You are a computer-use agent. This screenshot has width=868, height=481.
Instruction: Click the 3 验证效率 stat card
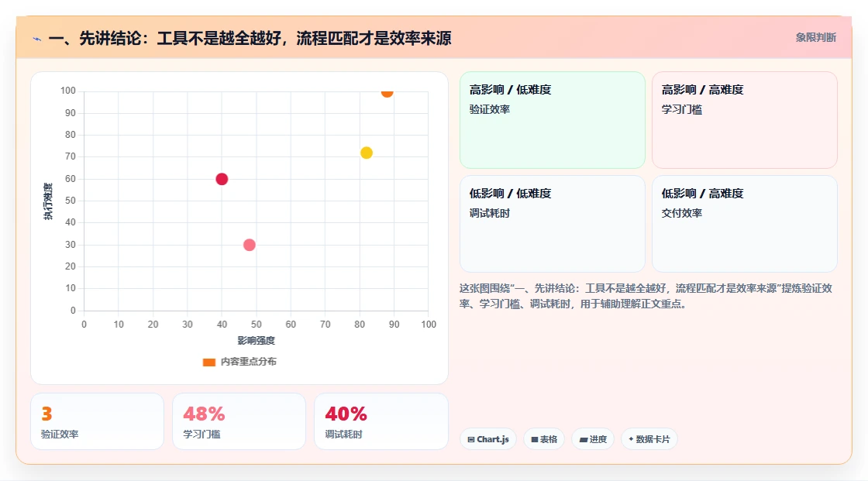click(x=98, y=421)
